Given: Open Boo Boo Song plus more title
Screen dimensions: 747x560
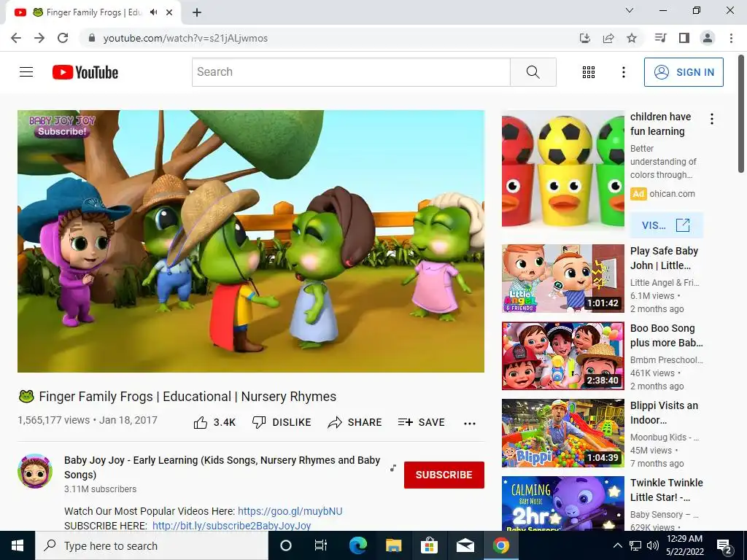Looking at the screenshot, I should tap(666, 335).
